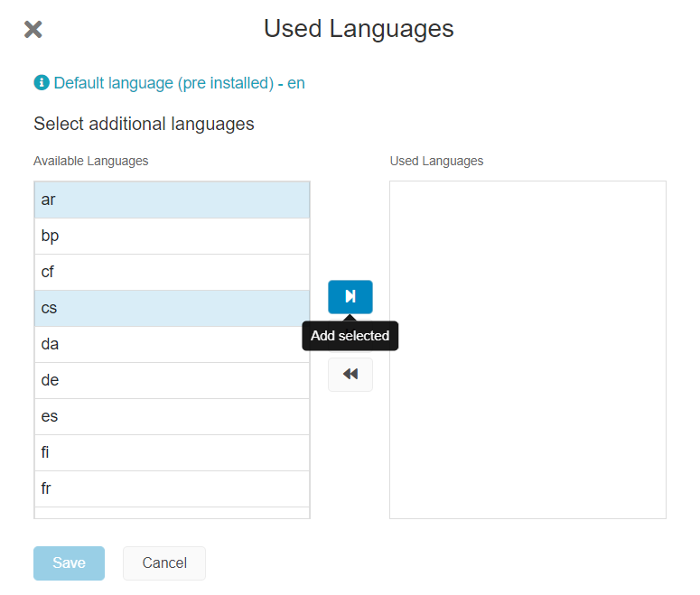The width and height of the screenshot is (700, 595).
Task: Click the Add selected arrow button
Action: (x=350, y=297)
